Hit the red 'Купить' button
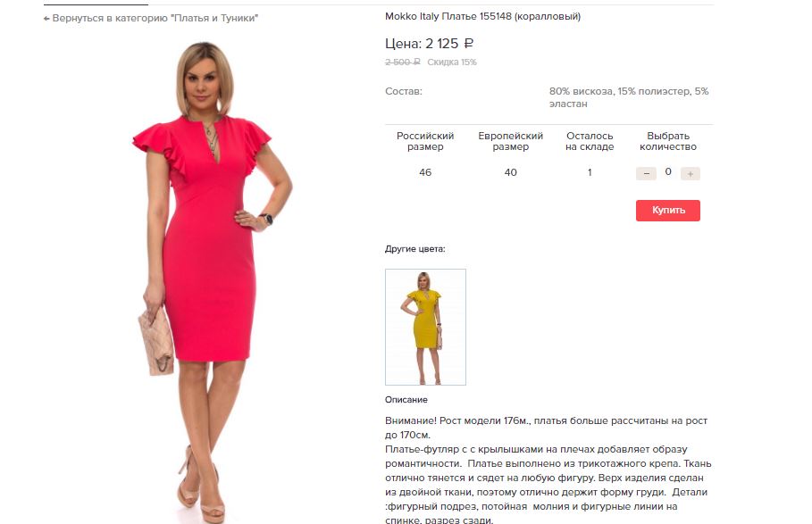 (668, 211)
